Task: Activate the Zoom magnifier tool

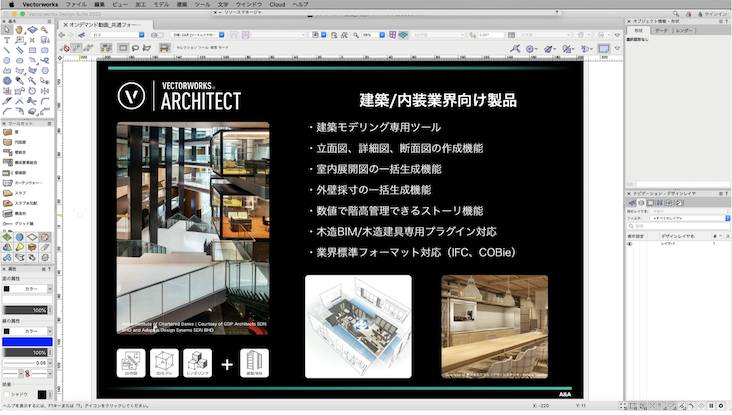Action: point(44,30)
